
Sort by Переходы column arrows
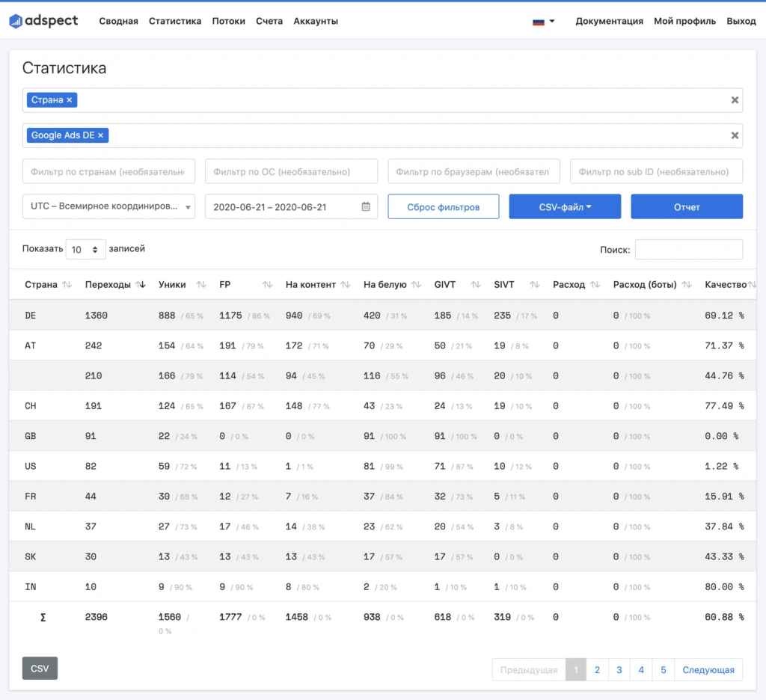pyautogui.click(x=141, y=284)
